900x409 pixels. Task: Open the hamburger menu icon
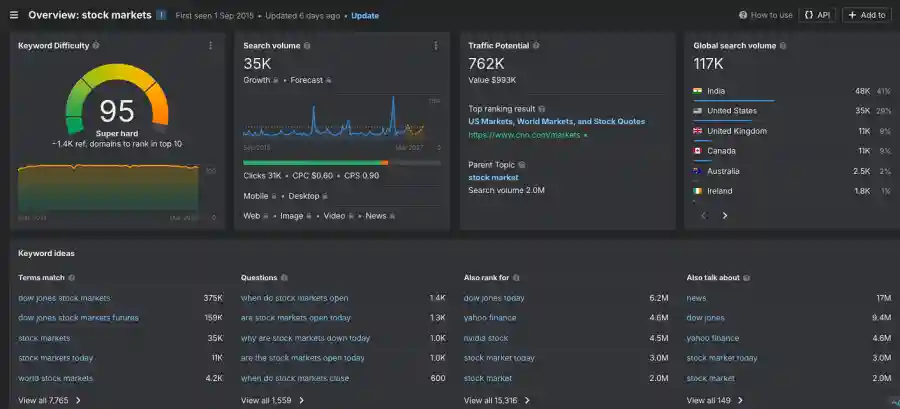14,15
